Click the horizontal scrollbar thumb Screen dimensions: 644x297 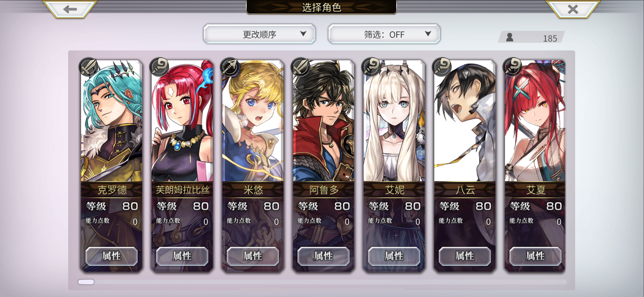[x=86, y=282]
